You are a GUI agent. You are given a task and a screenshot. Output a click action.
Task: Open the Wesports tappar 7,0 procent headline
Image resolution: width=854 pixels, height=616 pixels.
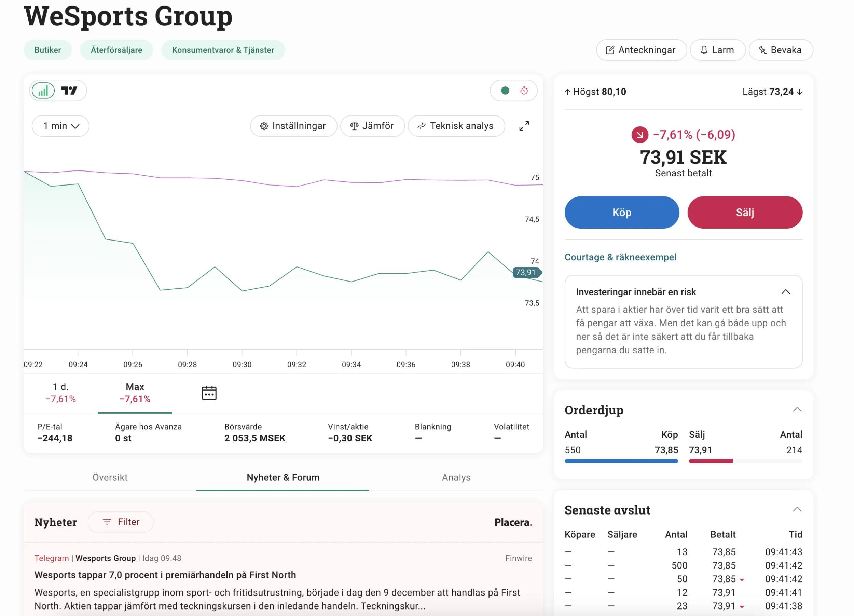pos(165,575)
